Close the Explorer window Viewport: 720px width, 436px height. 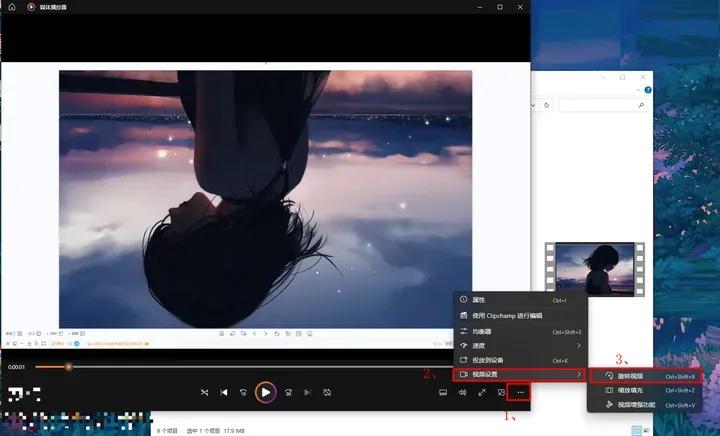pos(643,77)
